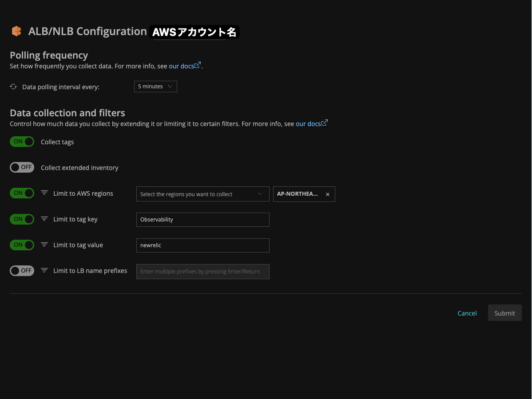Viewport: 532px width, 399px height.
Task: Click the Polling frequency heading
Action: 49,55
